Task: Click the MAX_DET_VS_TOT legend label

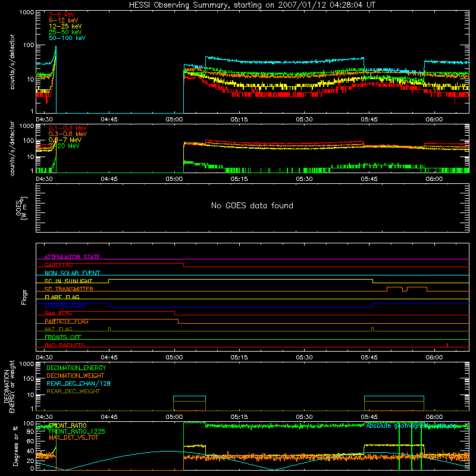Action: point(73,437)
